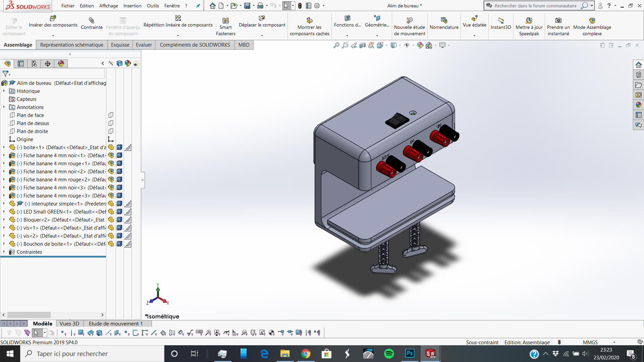The height and width of the screenshot is (362, 644).
Task: Toggle Plan de face visibility icon
Action: pos(111,115)
